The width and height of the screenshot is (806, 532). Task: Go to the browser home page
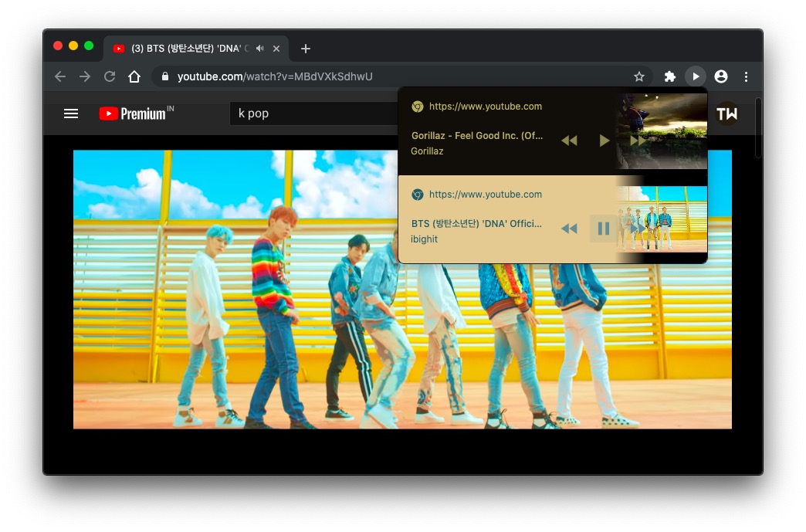(134, 76)
